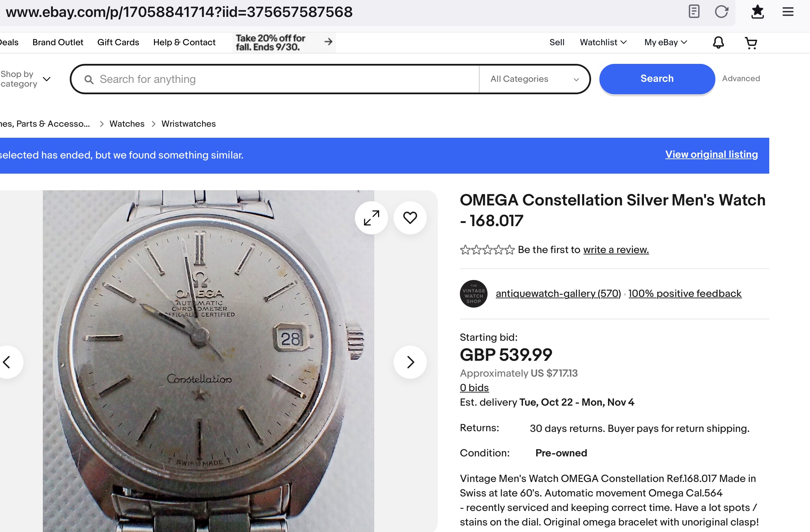Viewport: 810px width, 532px height.
Task: Expand watch image to full screen
Action: 372,218
